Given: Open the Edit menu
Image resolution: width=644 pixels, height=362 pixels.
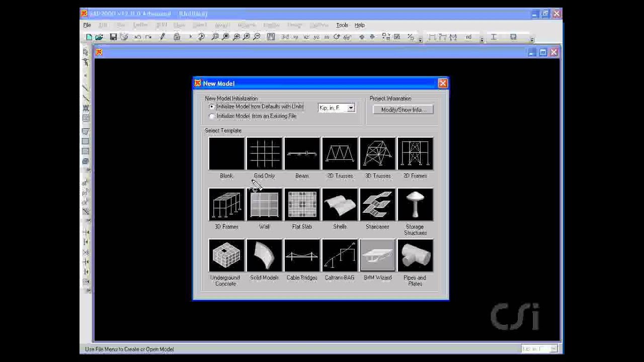Looking at the screenshot, I should pyautogui.click(x=103, y=25).
